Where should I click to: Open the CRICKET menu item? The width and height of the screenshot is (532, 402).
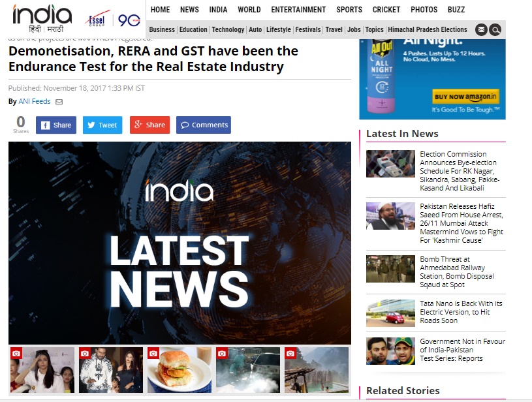(x=386, y=10)
